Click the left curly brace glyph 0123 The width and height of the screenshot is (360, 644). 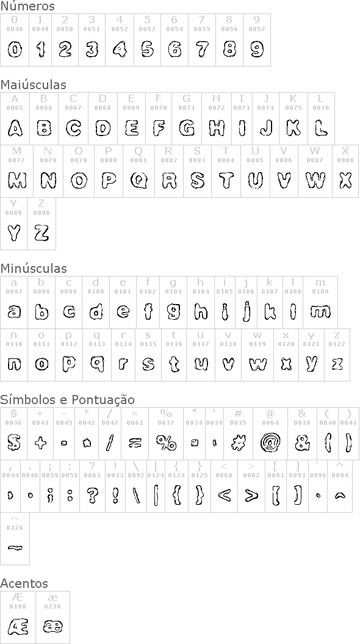[177, 487]
